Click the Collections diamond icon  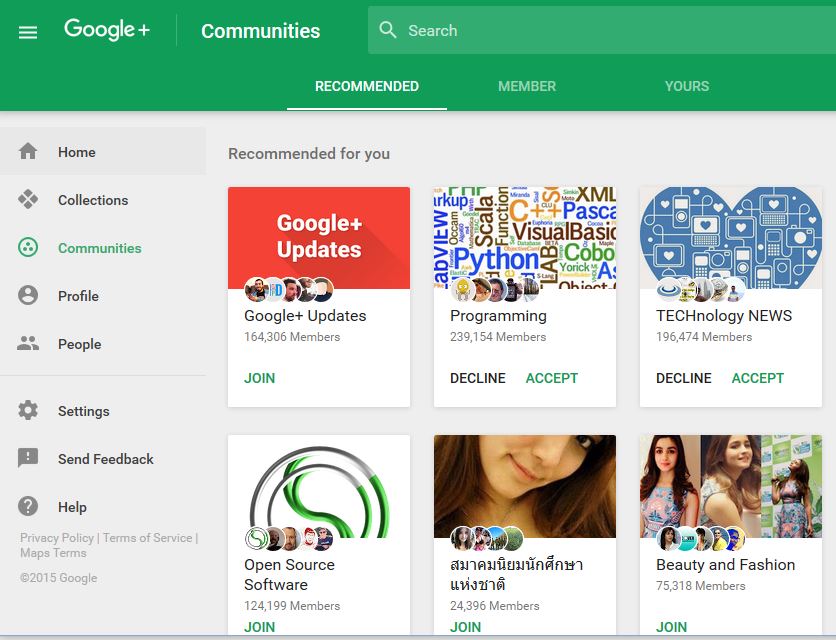click(28, 199)
